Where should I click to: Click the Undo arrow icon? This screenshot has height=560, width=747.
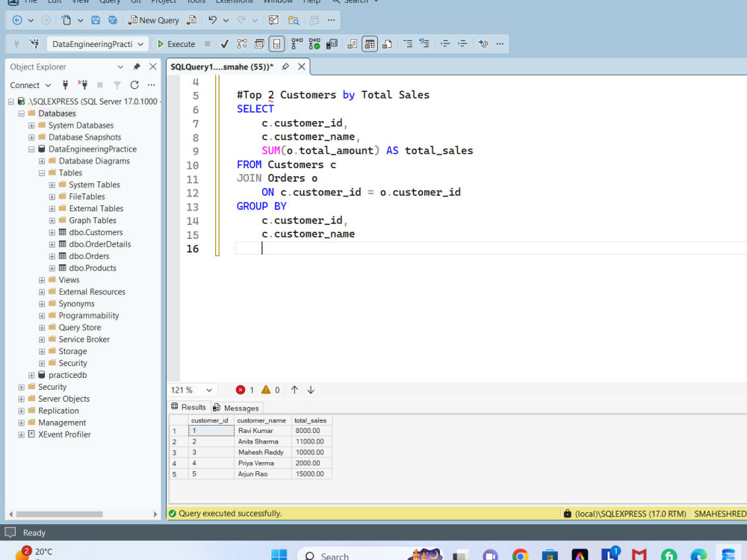(x=212, y=20)
